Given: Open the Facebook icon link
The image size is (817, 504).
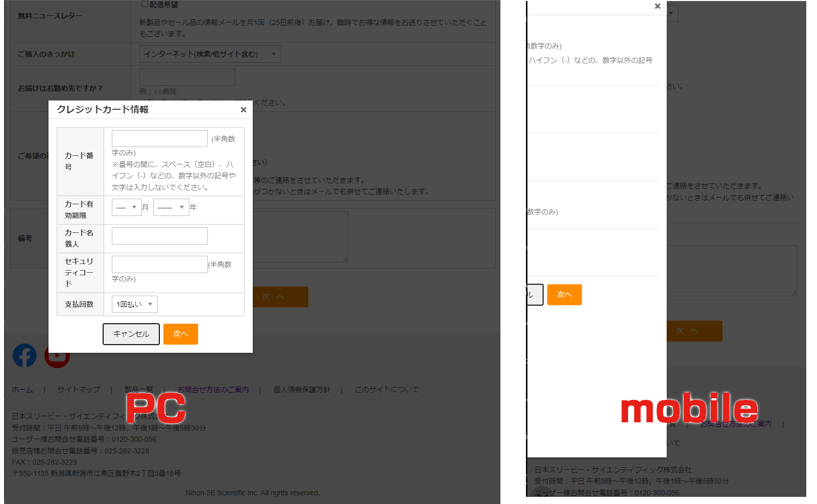Looking at the screenshot, I should click(x=25, y=355).
